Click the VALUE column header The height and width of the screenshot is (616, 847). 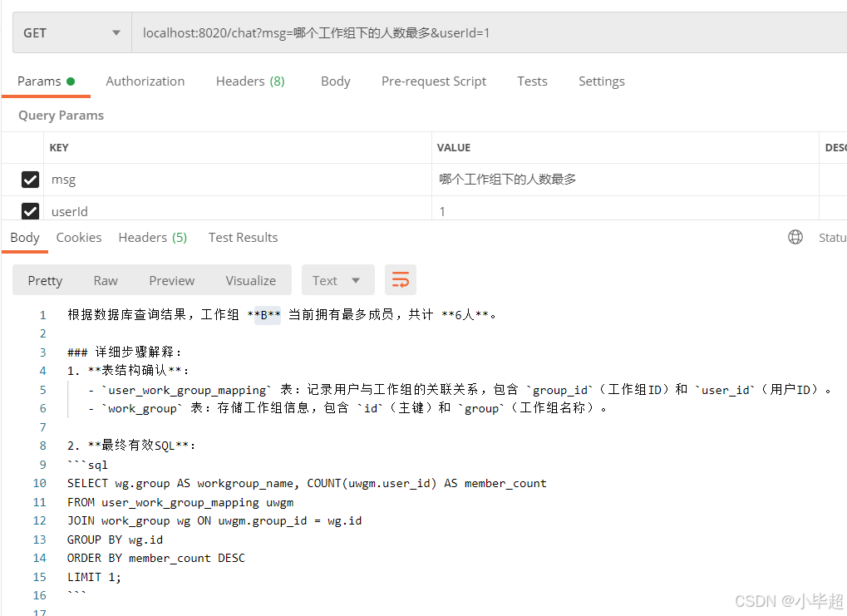(x=454, y=147)
